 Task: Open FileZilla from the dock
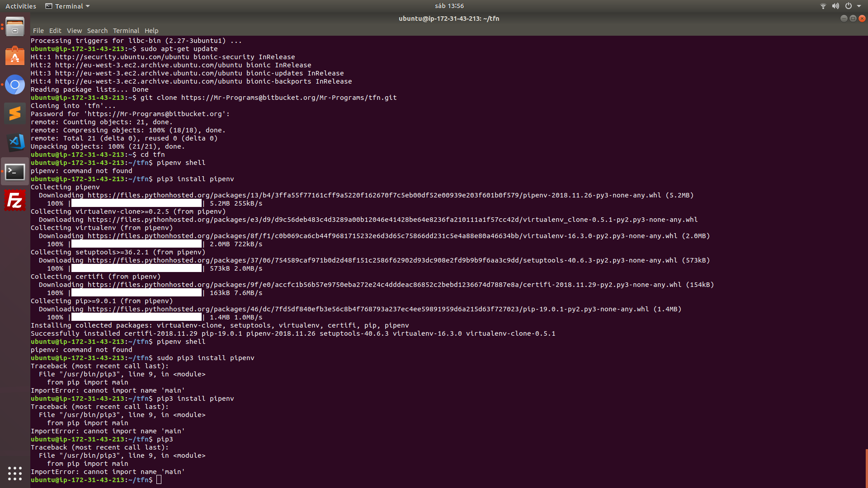(x=15, y=201)
